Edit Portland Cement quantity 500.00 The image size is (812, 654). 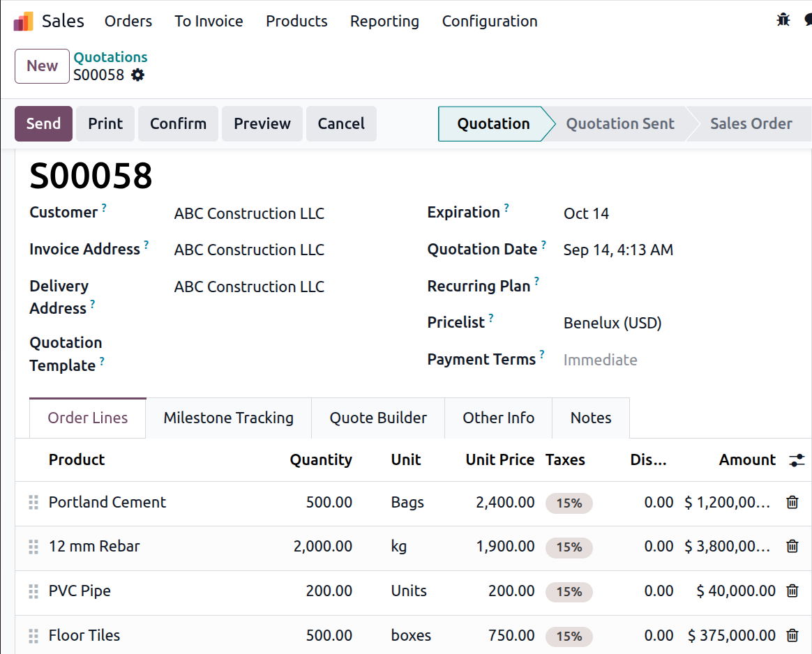329,503
